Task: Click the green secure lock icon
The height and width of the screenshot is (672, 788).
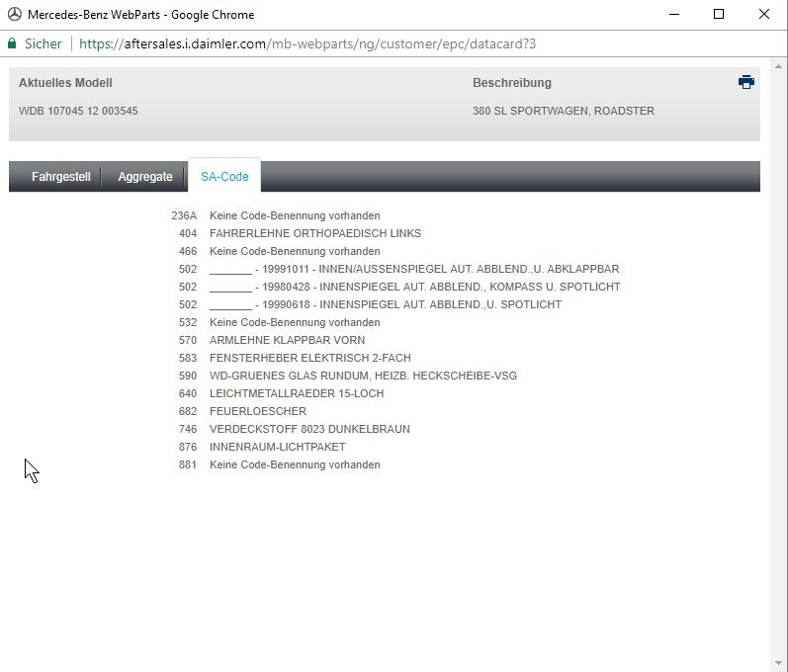Action: click(x=12, y=43)
